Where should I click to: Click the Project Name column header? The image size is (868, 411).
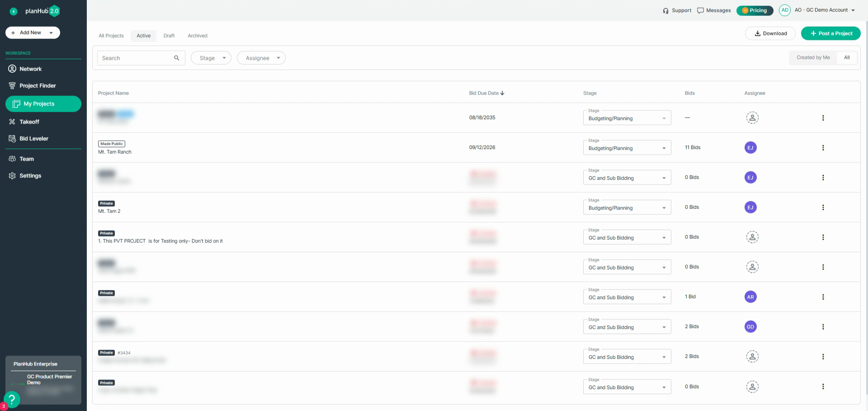click(113, 93)
